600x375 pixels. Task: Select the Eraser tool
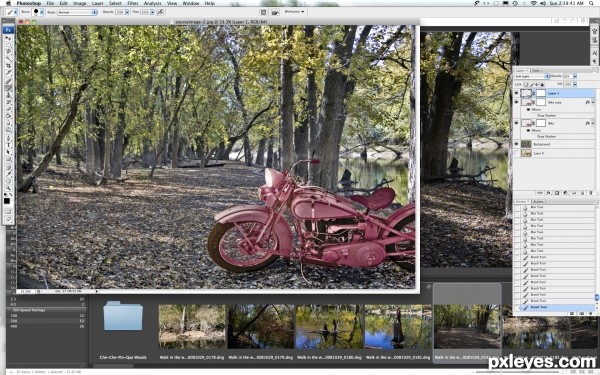tap(8, 109)
